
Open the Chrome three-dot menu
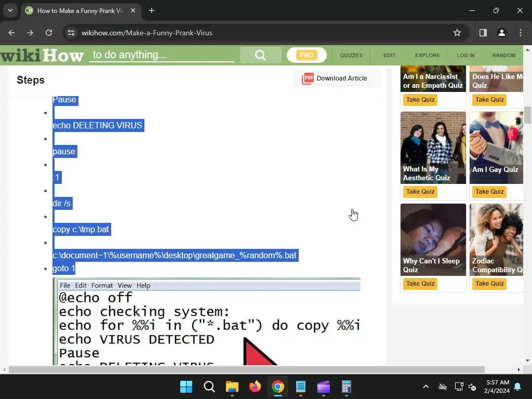tap(521, 33)
